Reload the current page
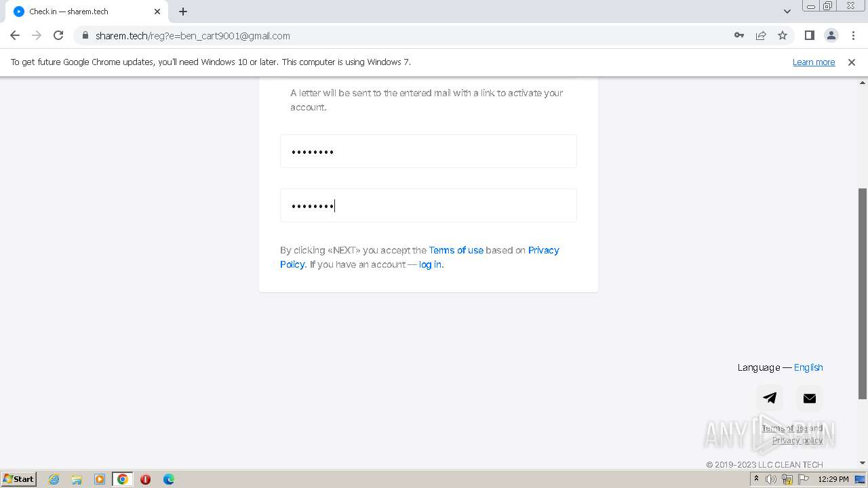The width and height of the screenshot is (868, 488). [x=58, y=35]
